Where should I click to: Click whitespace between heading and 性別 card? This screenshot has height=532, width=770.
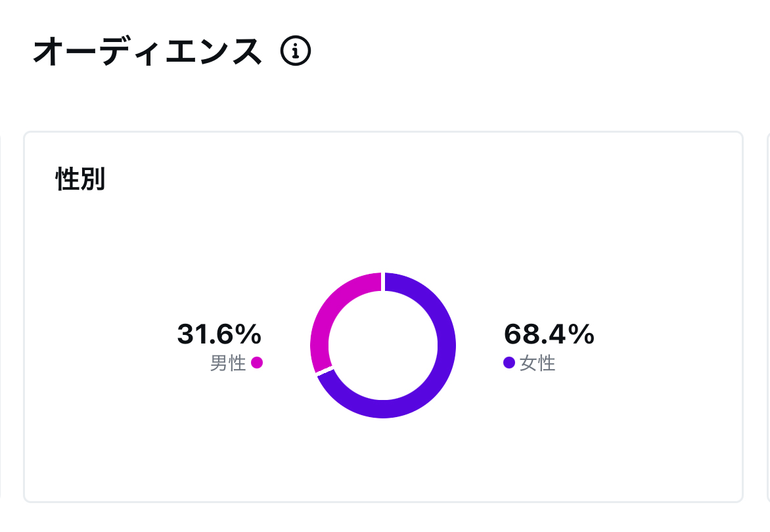(x=383, y=98)
